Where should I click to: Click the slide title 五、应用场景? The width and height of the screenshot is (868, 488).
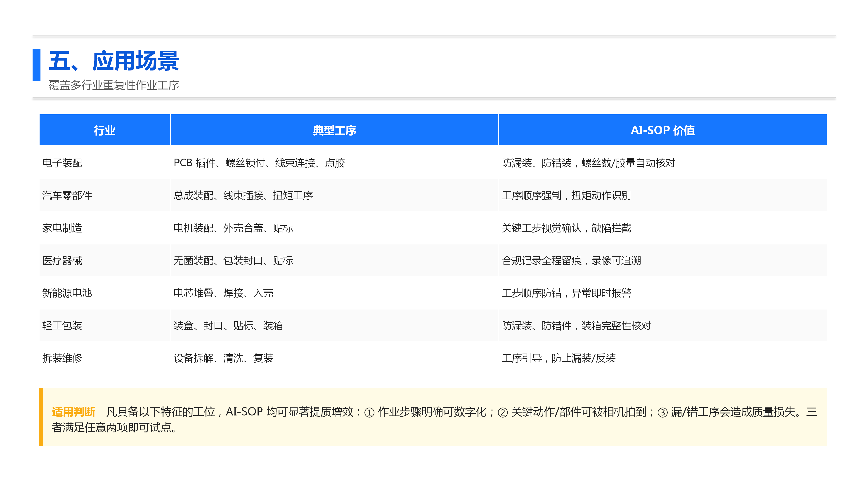click(114, 61)
